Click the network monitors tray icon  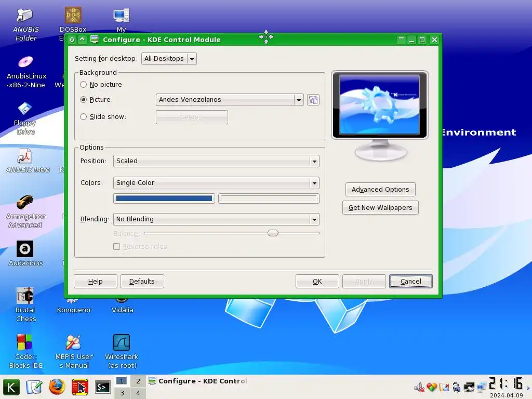click(x=482, y=387)
